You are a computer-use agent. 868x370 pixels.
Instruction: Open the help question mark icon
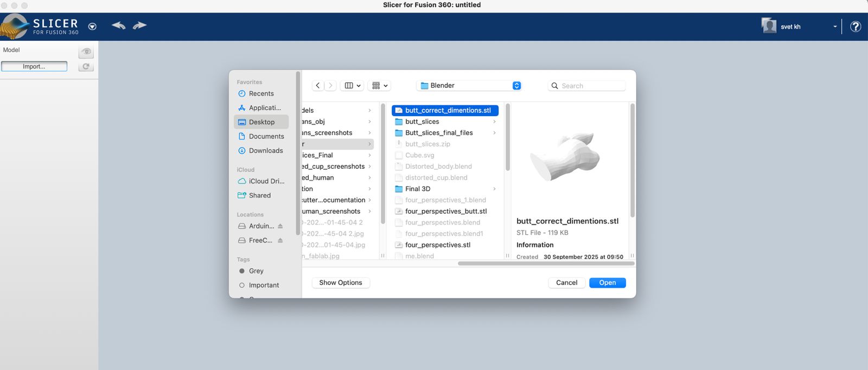pyautogui.click(x=856, y=27)
